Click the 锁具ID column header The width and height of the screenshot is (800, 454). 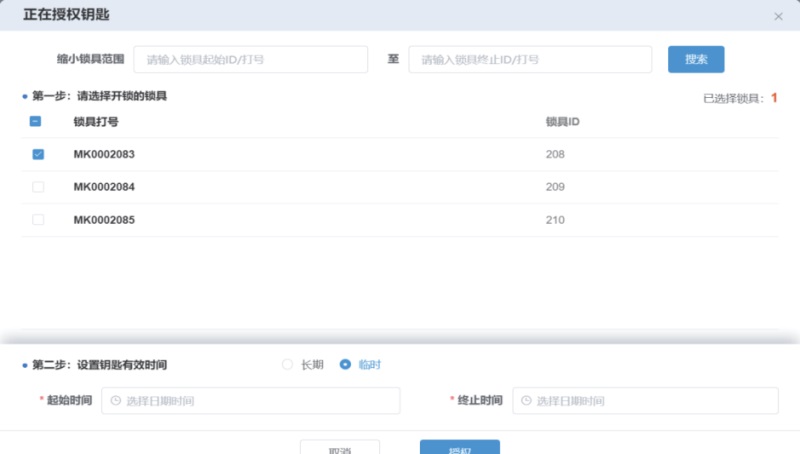coord(563,122)
